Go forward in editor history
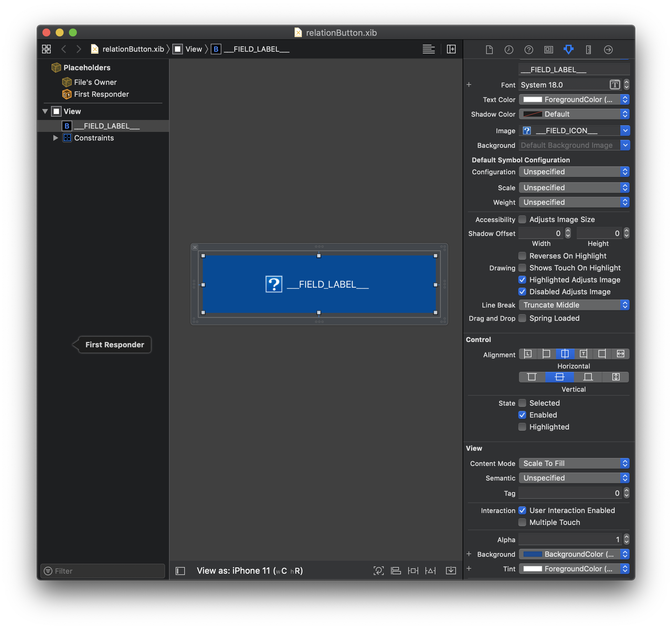 79,49
